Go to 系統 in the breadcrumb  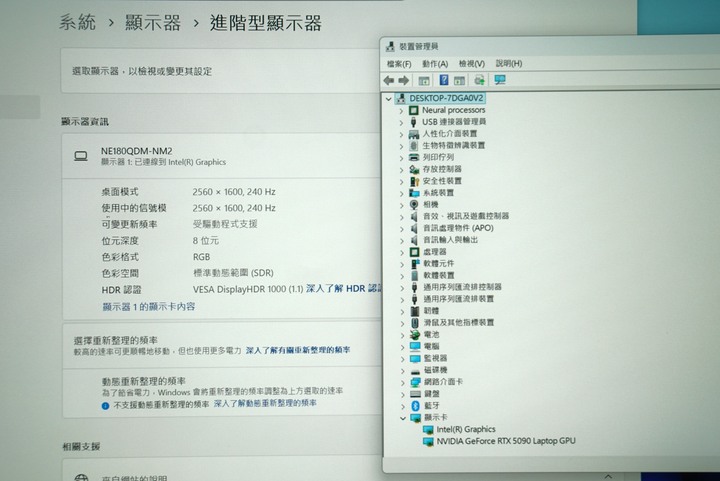(x=78, y=21)
